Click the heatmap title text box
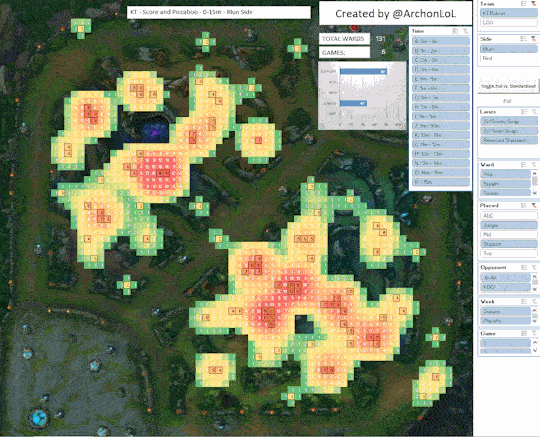 219,12
